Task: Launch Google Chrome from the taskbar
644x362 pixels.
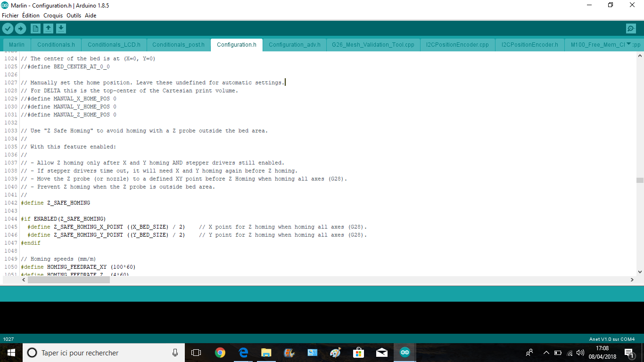Action: 220,353
